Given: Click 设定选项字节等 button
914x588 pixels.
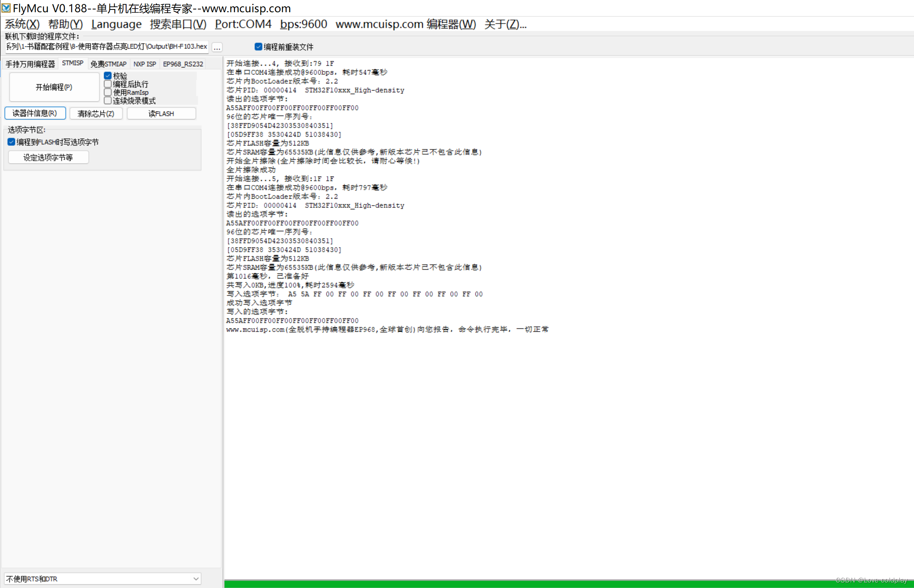Looking at the screenshot, I should pyautogui.click(x=48, y=158).
